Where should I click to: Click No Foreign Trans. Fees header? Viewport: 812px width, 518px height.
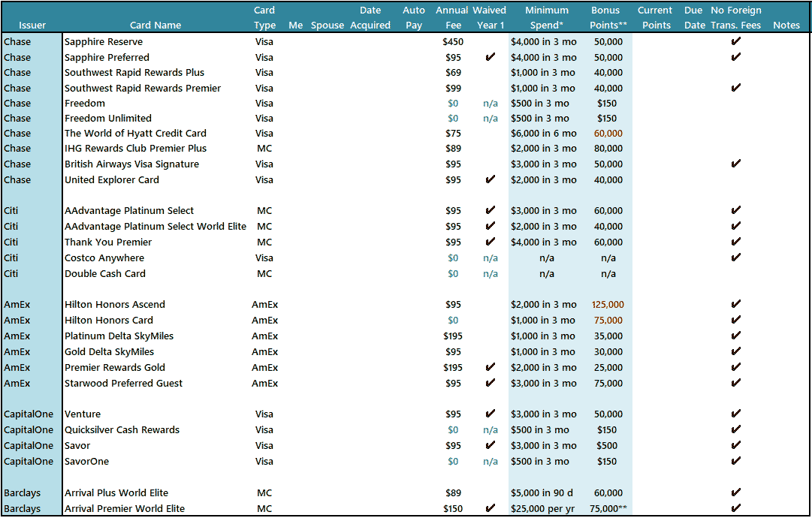[x=736, y=17]
